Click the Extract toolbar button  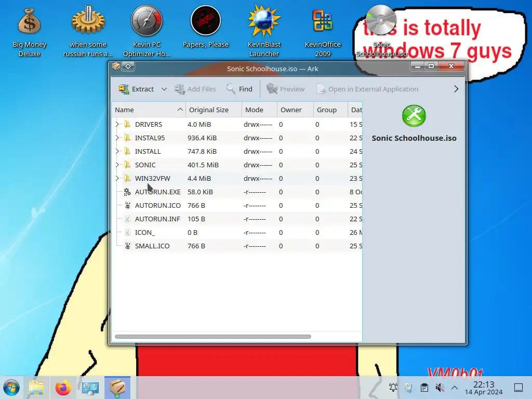136,89
